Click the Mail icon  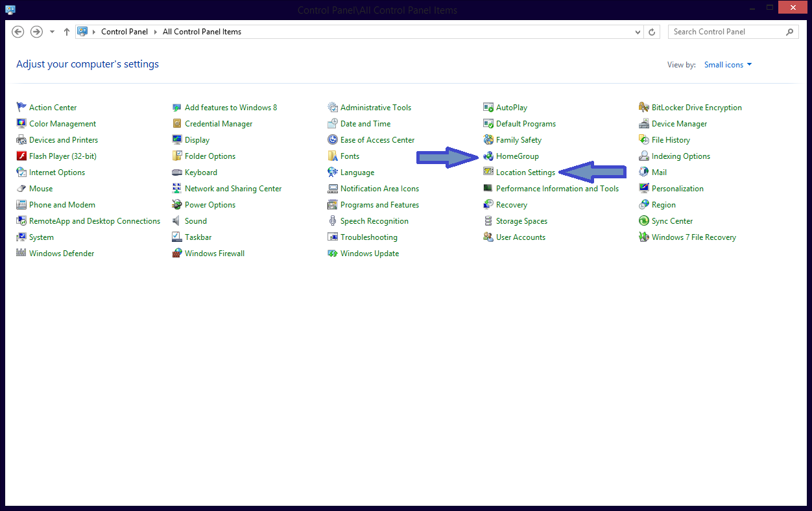[x=644, y=172]
